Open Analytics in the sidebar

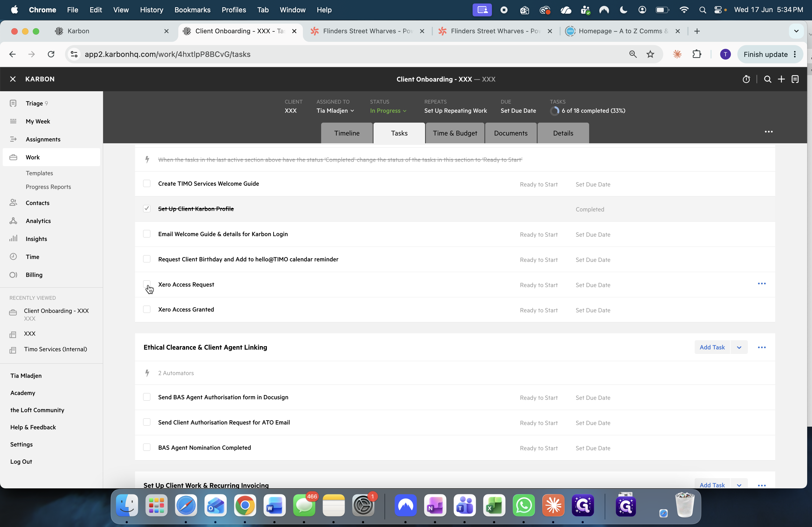point(51,221)
